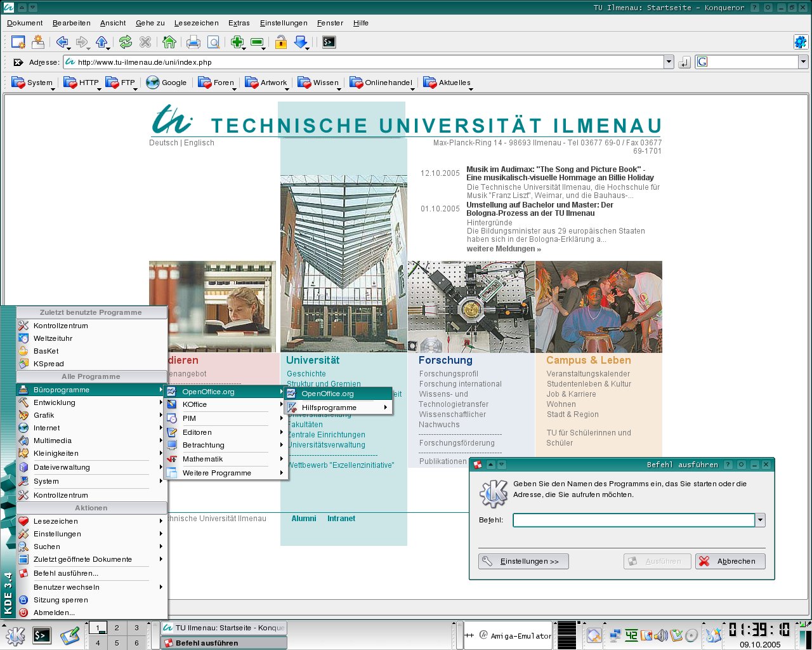Open the System bookmark folder in toolbar
Screen dimensions: 812x650
coord(32,83)
